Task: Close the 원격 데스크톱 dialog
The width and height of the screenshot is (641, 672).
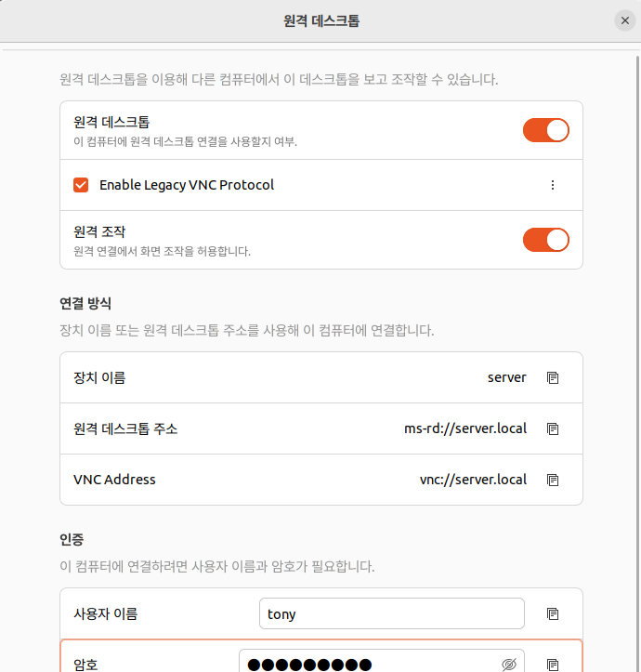Action: point(624,20)
